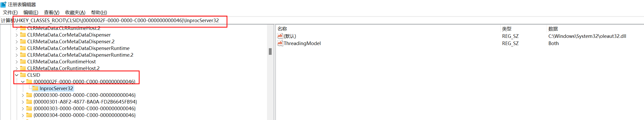
Task: Expand CLRMetaData.CorMetaDataDispenser node
Action: [17, 35]
